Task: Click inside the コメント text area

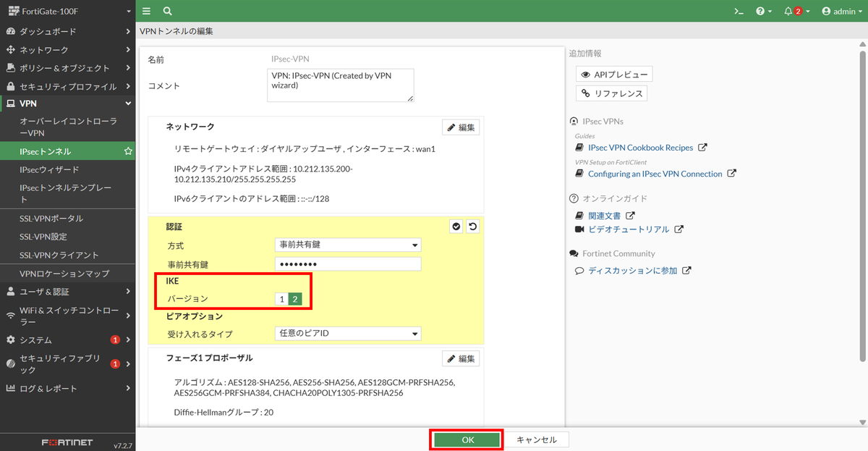Action: click(x=341, y=85)
